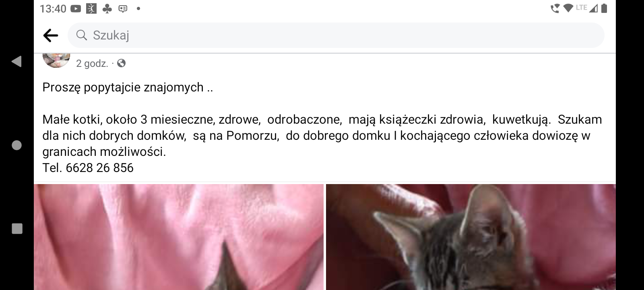Tap Android home circle navigation button
This screenshot has height=290, width=644.
[17, 145]
